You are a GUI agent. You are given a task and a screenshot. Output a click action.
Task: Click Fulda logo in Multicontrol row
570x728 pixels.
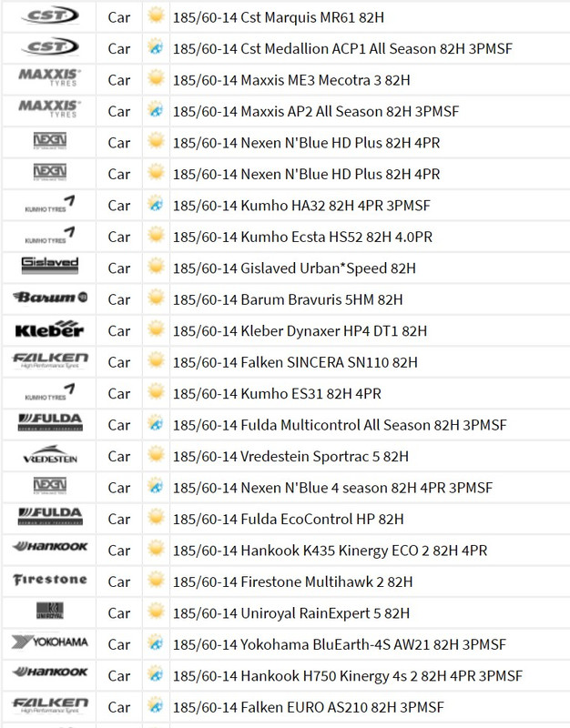tap(50, 422)
